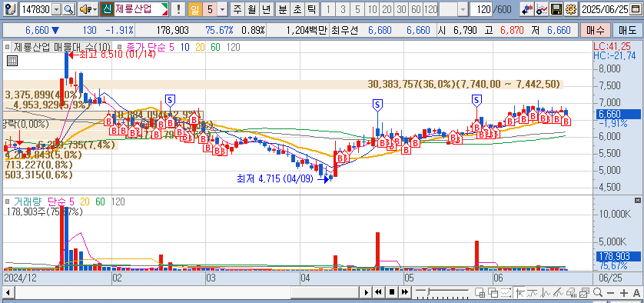Save chart with the floppy disk icon
The image size is (644, 303).
[x=556, y=8]
